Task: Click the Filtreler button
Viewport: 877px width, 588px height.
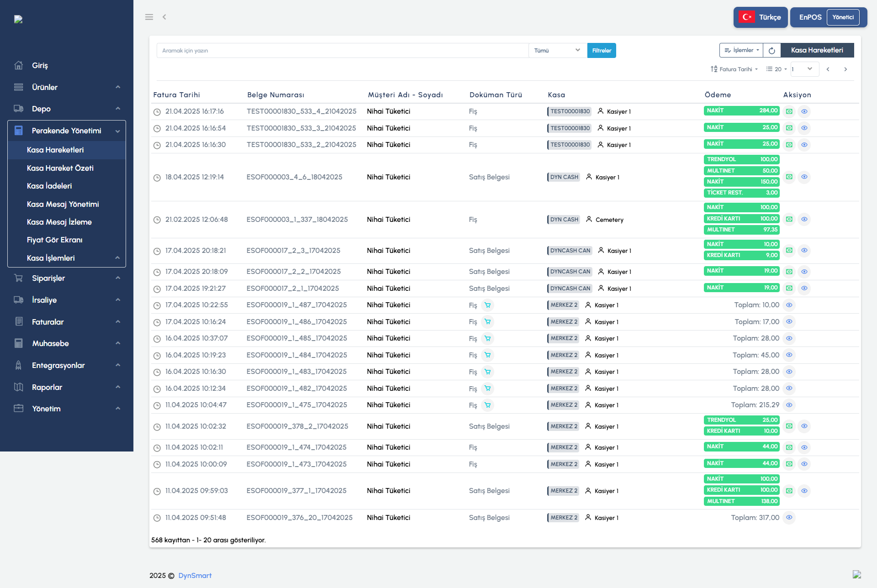Action: coord(601,50)
